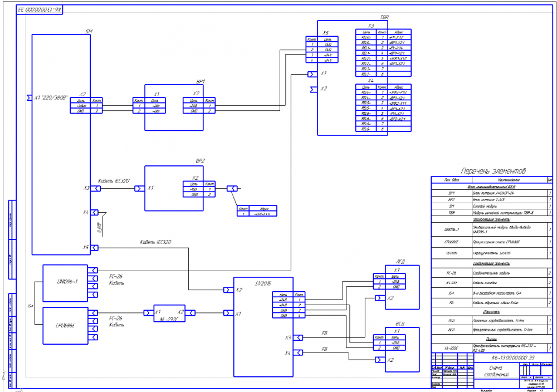The height and width of the screenshot is (392, 557).
Task: Click the X3 relay table header in TBR
Action: (371, 26)
